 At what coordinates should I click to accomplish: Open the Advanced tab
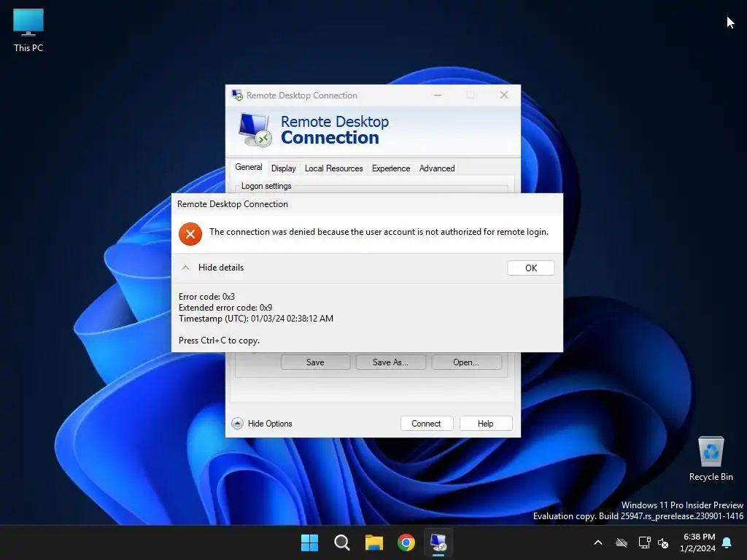click(437, 168)
